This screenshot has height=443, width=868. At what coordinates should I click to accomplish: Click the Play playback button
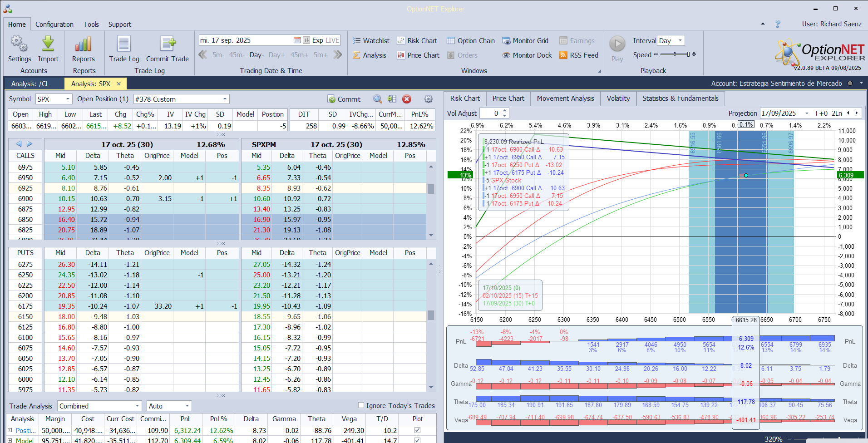click(617, 44)
